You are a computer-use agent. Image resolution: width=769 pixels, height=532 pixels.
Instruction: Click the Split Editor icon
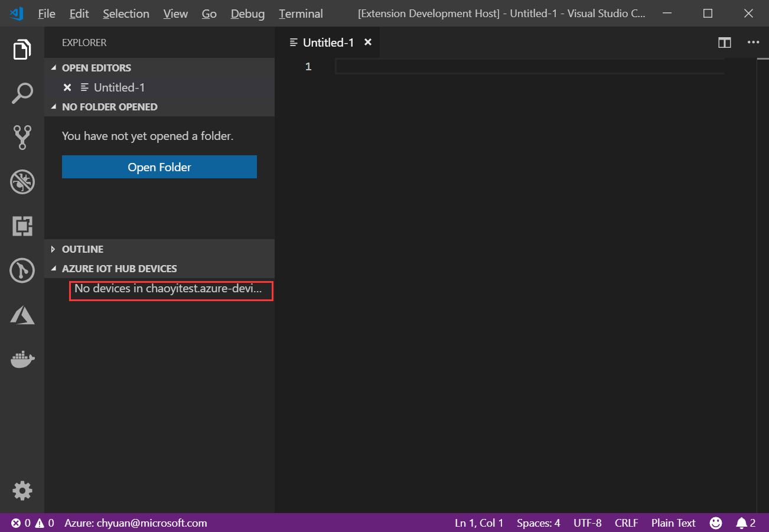point(725,43)
